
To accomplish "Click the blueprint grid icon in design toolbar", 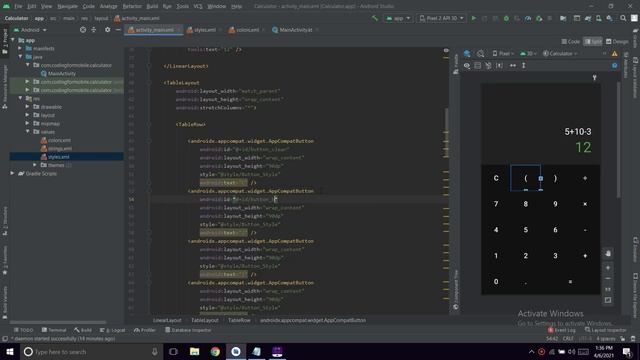I will 478,65.
